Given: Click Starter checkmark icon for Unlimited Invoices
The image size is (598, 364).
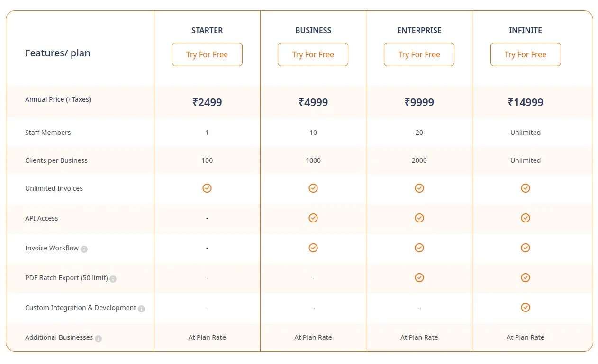Looking at the screenshot, I should point(207,188).
